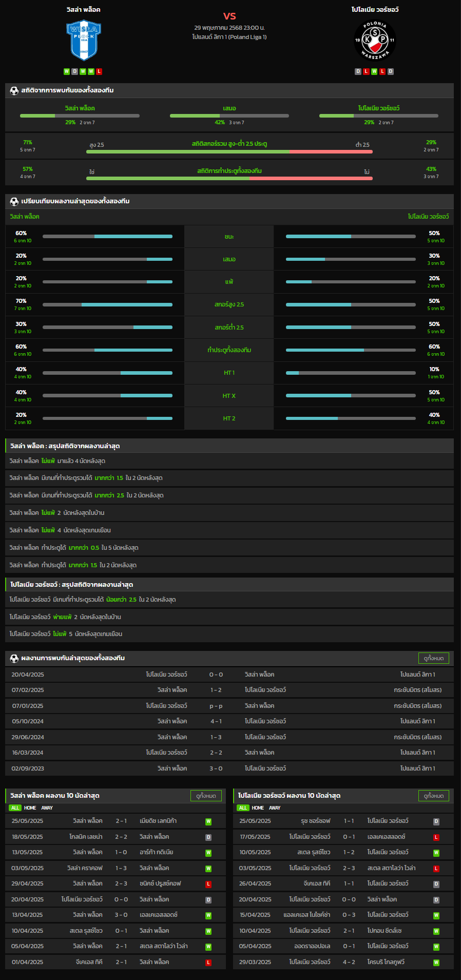Select AWAY tab in โปโลเนีย วอร์ซอว์ last 10 table

click(x=275, y=808)
